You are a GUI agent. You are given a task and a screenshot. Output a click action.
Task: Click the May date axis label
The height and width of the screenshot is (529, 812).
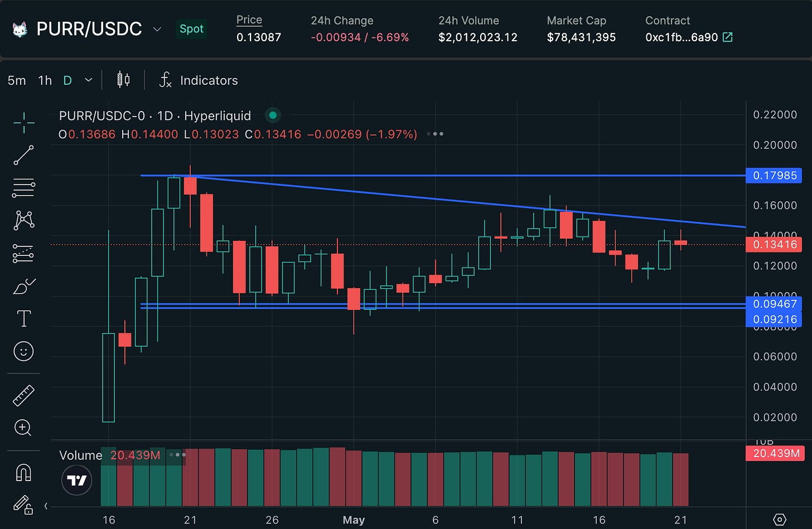pyautogui.click(x=354, y=520)
